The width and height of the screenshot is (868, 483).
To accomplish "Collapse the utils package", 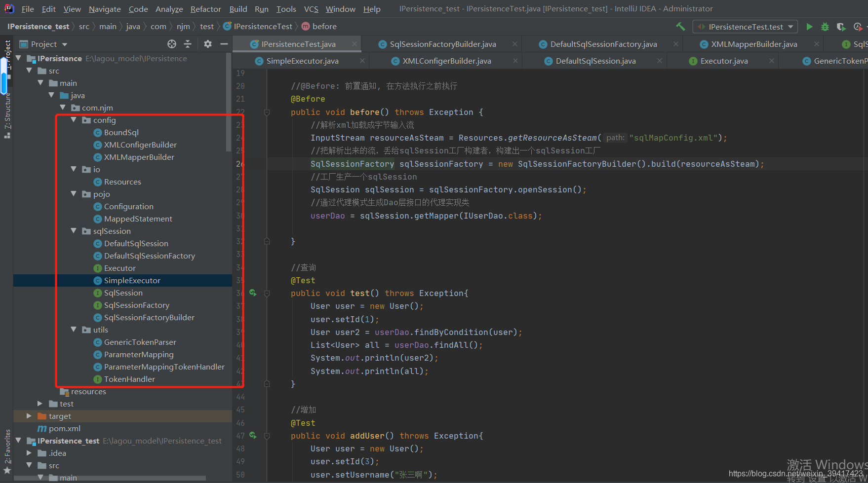I will coord(74,330).
